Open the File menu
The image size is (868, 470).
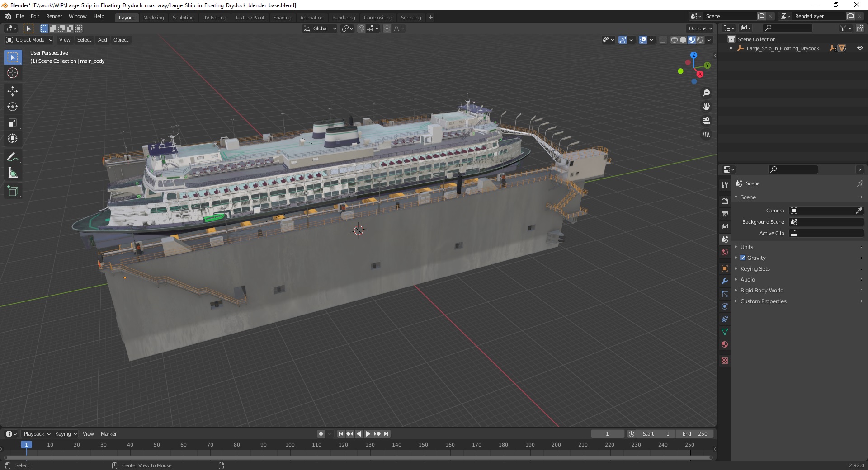coord(20,16)
